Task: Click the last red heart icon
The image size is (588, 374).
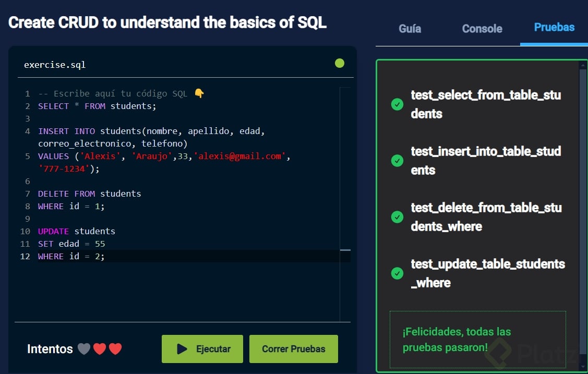Action: pos(115,349)
